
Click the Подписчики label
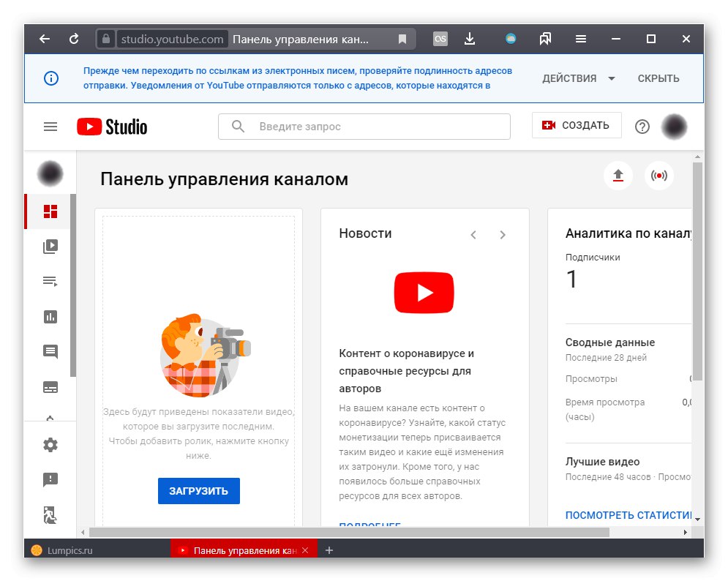(593, 258)
